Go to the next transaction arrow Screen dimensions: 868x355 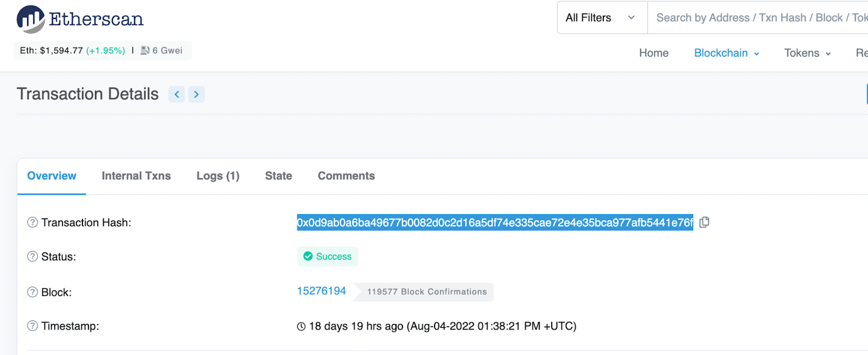[196, 94]
